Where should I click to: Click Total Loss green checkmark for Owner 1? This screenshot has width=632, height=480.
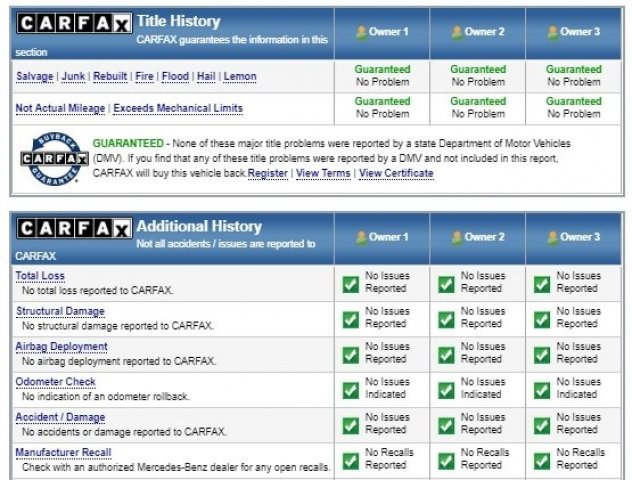point(351,283)
